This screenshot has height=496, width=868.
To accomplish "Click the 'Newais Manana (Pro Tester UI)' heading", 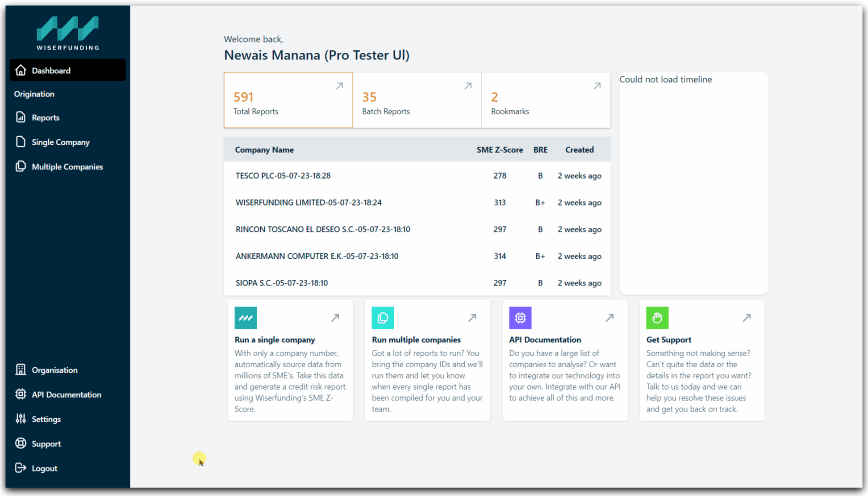I will [317, 55].
